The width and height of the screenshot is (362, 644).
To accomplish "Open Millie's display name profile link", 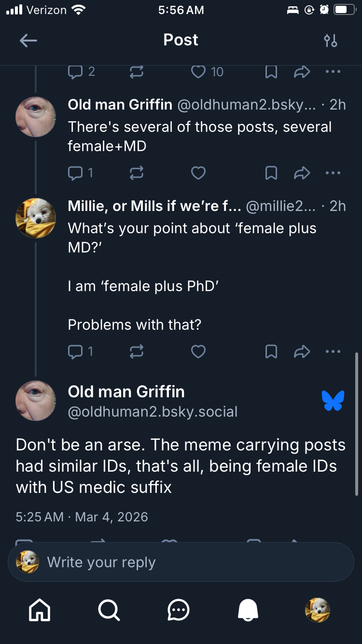I will [154, 206].
